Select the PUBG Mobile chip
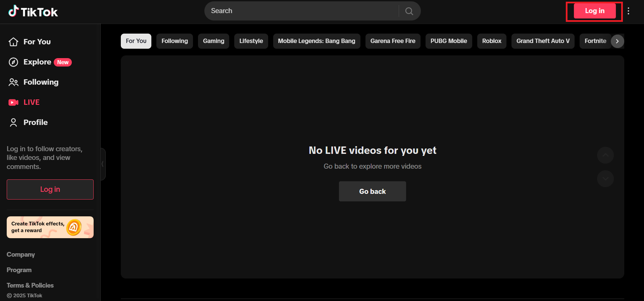 point(449,41)
